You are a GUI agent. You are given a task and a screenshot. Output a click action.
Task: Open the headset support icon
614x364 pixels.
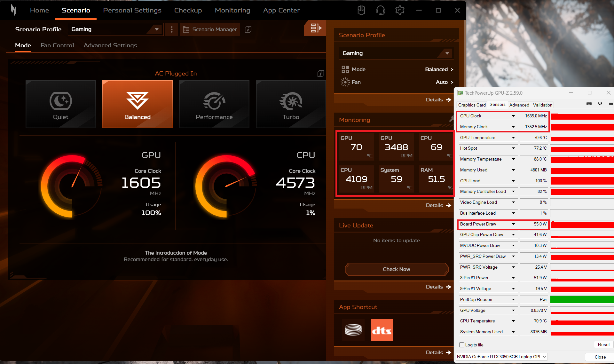[380, 10]
